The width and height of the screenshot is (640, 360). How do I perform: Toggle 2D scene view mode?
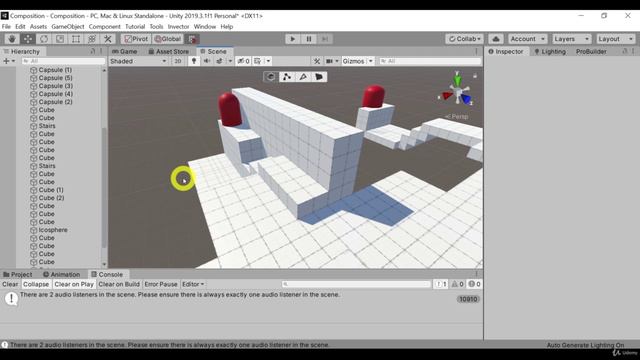pos(178,61)
